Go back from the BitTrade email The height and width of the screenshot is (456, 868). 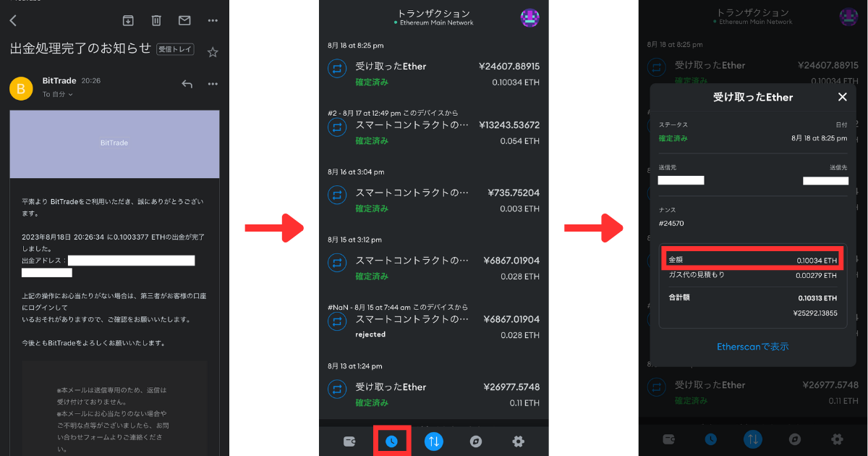click(x=14, y=20)
